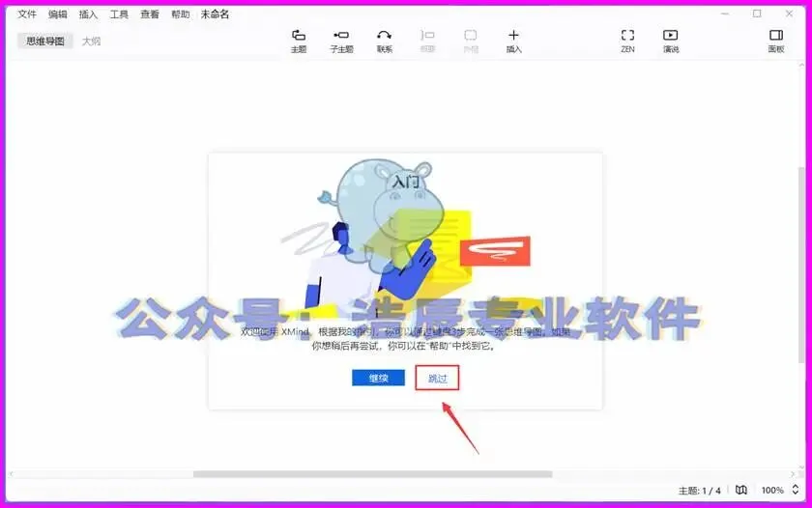Open the Insert (插入) plus toolbar button

tap(513, 41)
